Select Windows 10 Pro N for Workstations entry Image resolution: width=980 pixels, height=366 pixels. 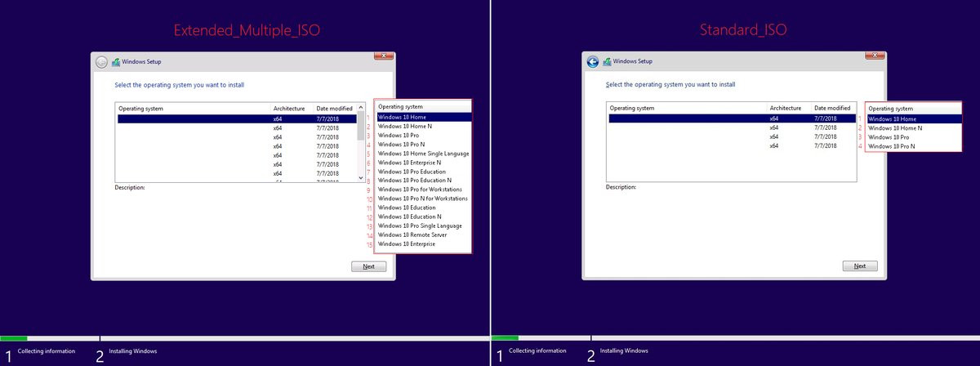click(x=423, y=199)
